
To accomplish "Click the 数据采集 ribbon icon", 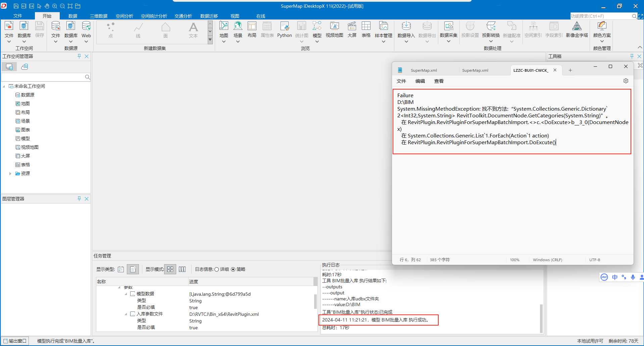I will 448,26.
